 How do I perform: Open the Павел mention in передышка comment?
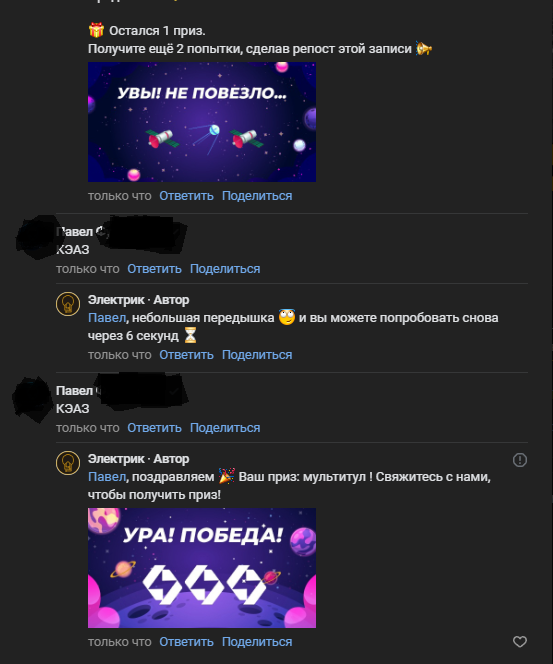click(107, 318)
